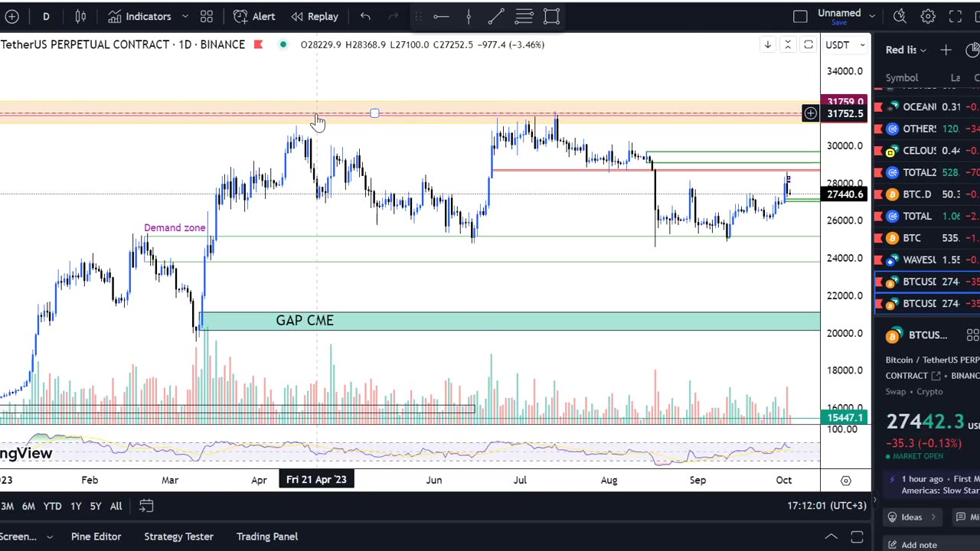Click the chart arrow-down button
Screen dimensions: 980x551
(767, 44)
